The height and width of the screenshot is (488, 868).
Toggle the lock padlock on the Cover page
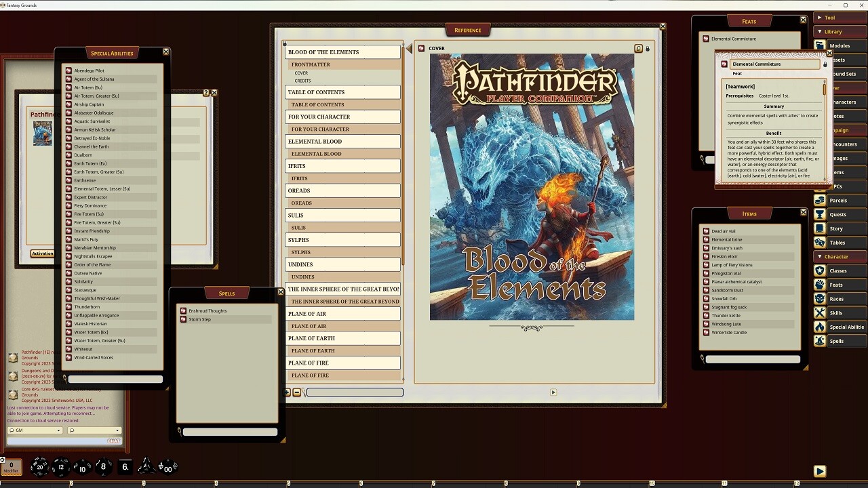(648, 48)
